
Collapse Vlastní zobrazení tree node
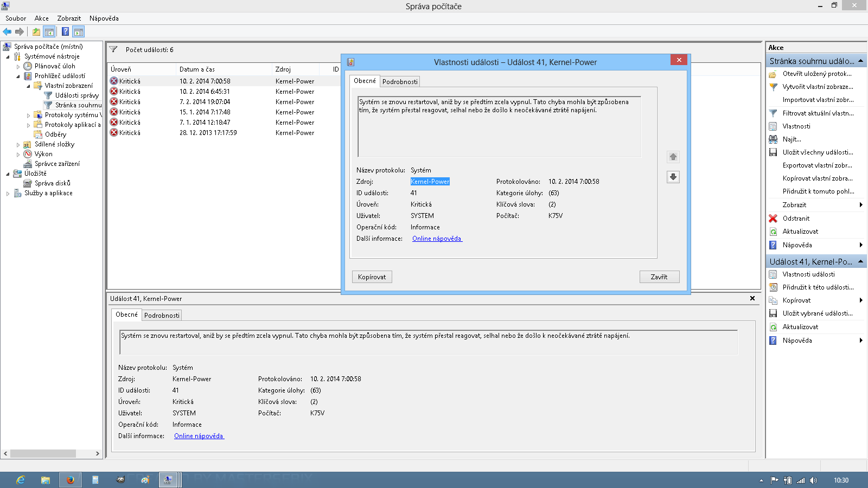point(28,86)
